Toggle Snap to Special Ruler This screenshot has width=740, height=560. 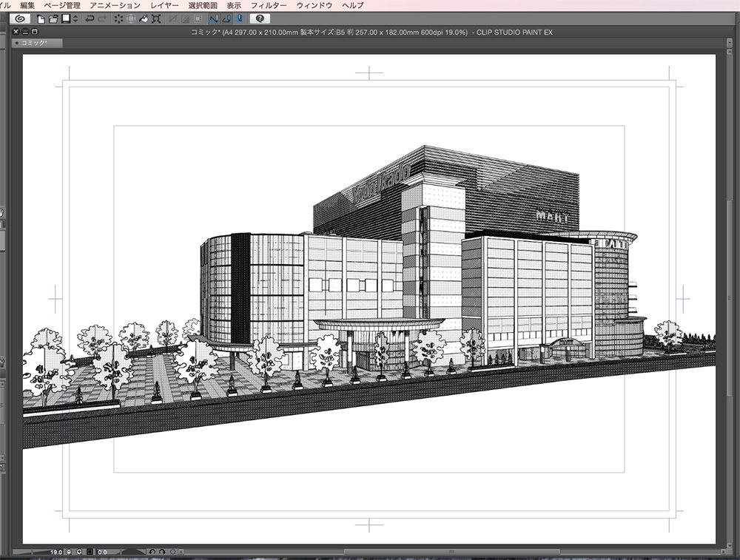226,19
